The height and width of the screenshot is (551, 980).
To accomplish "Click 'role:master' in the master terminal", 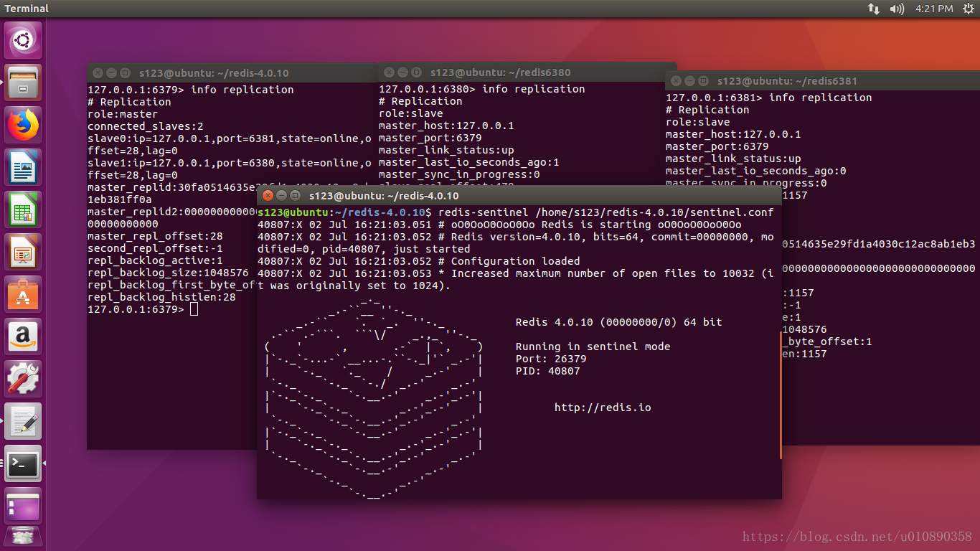I will pos(123,114).
